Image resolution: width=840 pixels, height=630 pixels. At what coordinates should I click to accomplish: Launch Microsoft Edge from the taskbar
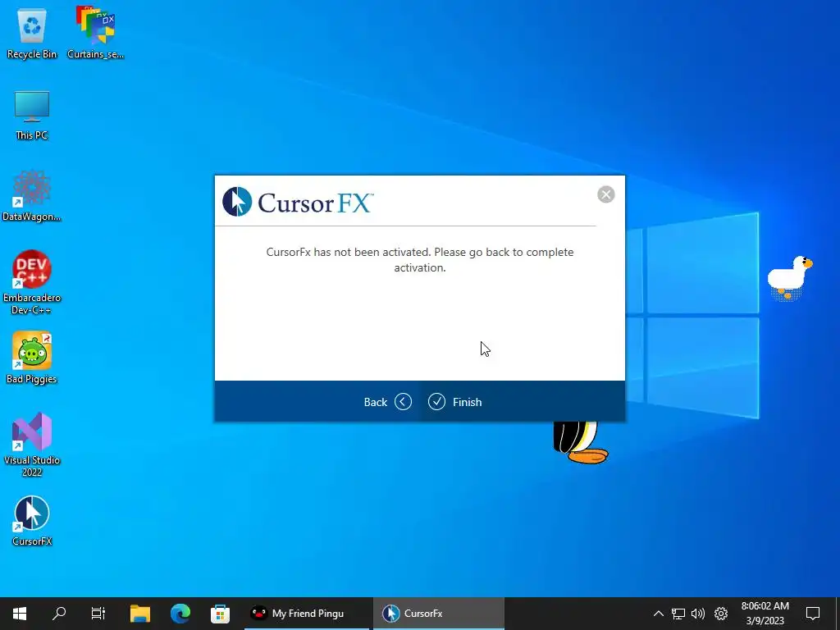point(180,614)
